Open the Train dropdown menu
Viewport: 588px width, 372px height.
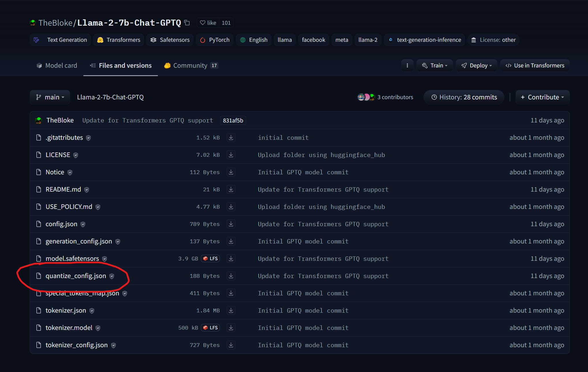(435, 65)
